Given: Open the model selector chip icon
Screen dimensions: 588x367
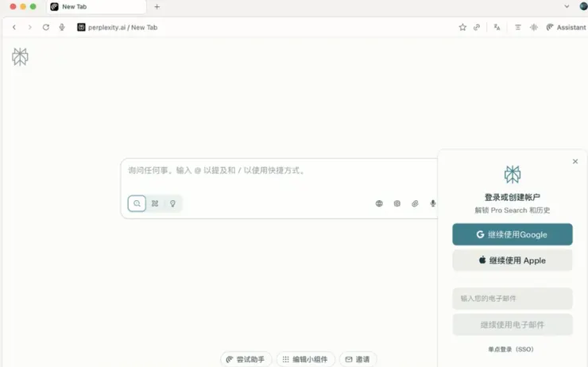Looking at the screenshot, I should pyautogui.click(x=397, y=203).
